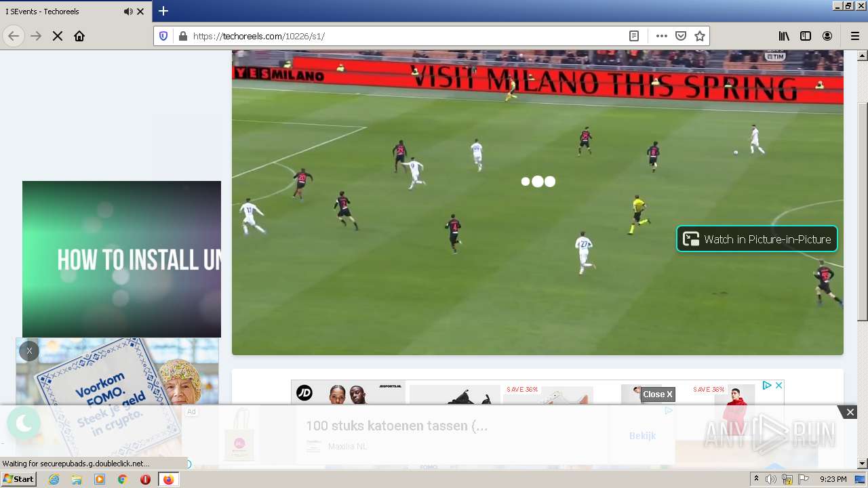Watch in Picture-in-Picture
Image resolution: width=868 pixels, height=488 pixels.
tap(757, 239)
